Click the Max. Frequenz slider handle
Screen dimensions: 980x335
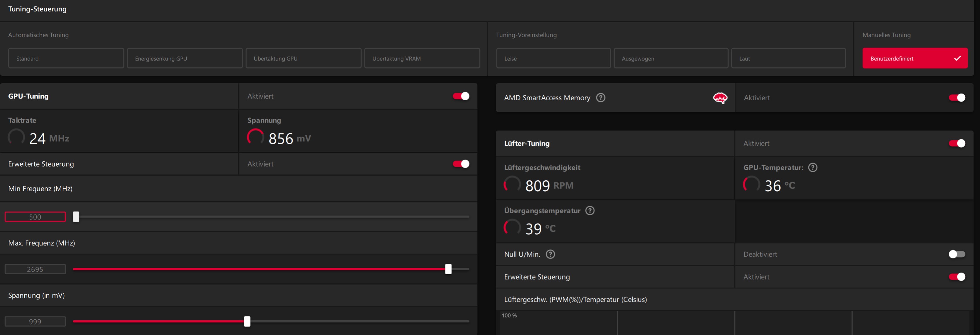[448, 269]
